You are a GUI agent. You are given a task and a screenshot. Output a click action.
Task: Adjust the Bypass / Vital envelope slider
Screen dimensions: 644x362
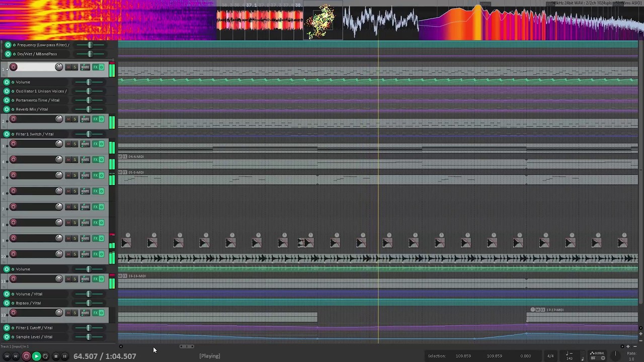[x=89, y=303]
